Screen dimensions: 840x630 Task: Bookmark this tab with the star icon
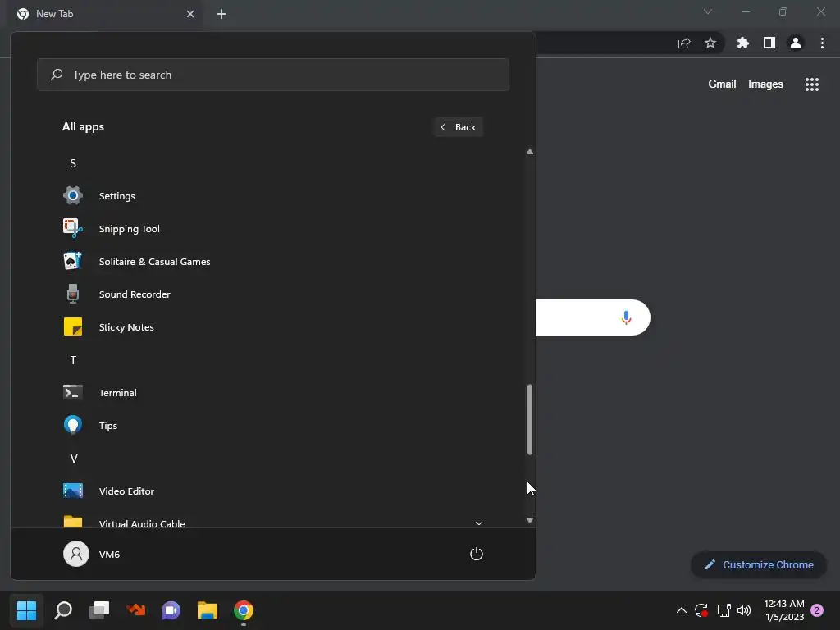[x=710, y=43]
